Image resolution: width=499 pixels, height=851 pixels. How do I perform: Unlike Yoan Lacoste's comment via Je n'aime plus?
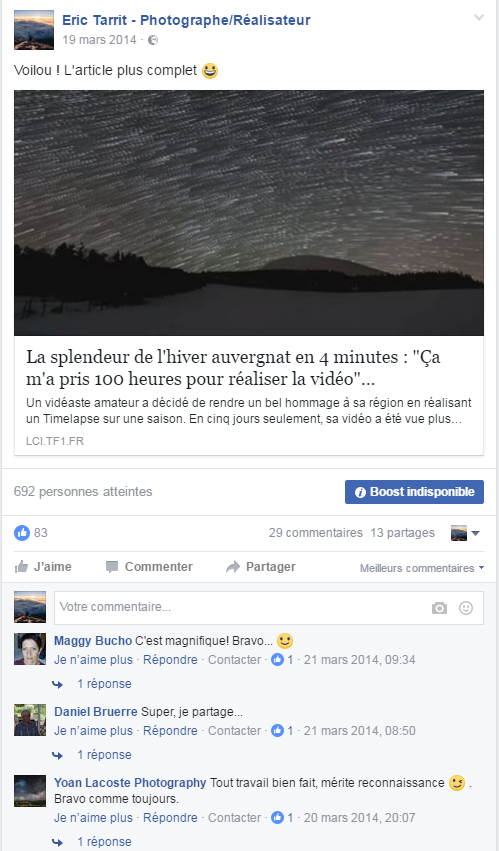[x=93, y=818]
